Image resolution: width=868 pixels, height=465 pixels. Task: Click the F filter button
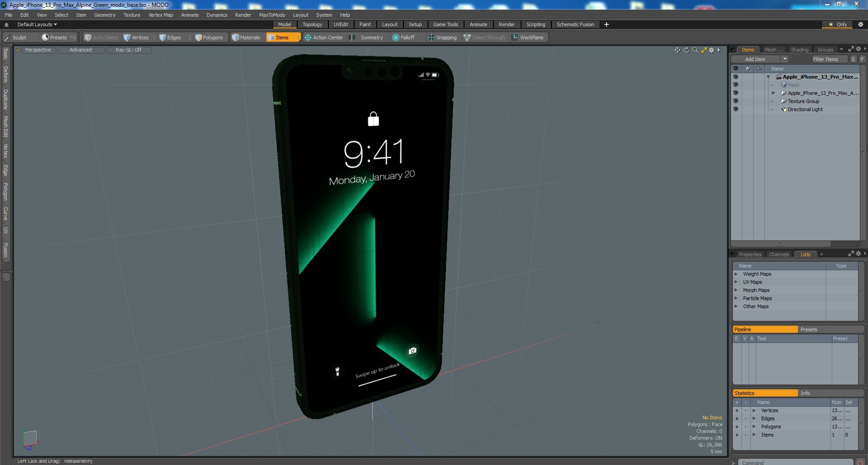click(862, 59)
